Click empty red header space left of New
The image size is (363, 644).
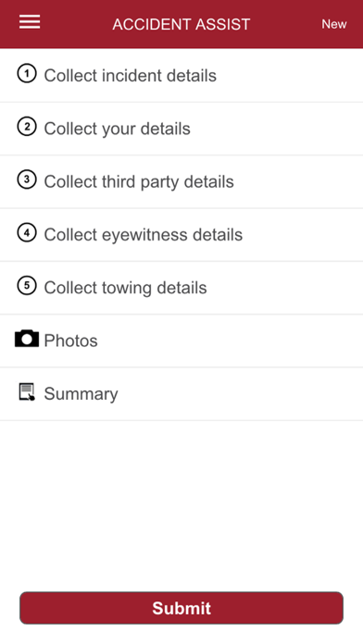286,24
